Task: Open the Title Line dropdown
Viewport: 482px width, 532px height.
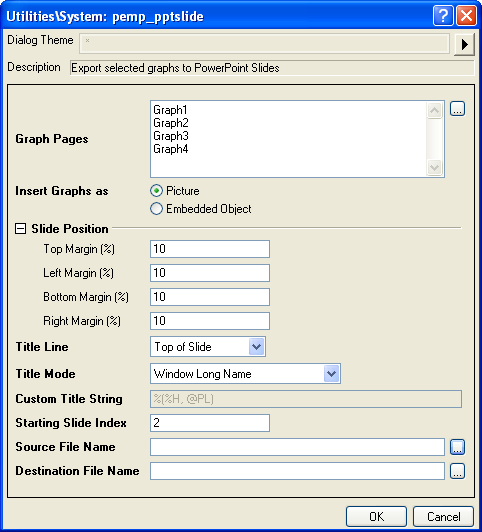Action: pyautogui.click(x=256, y=347)
